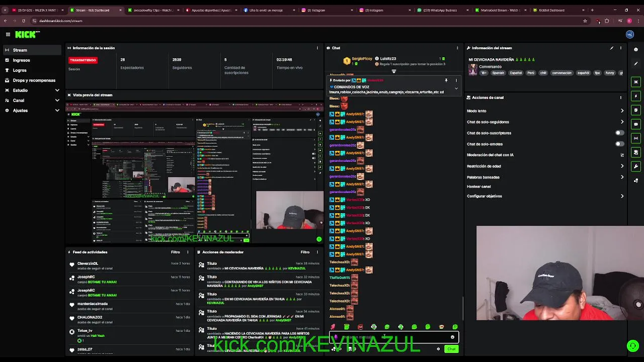Collapse chat leaderboard down arrow
Image resolution: width=644 pixels, height=362 pixels.
394,71
